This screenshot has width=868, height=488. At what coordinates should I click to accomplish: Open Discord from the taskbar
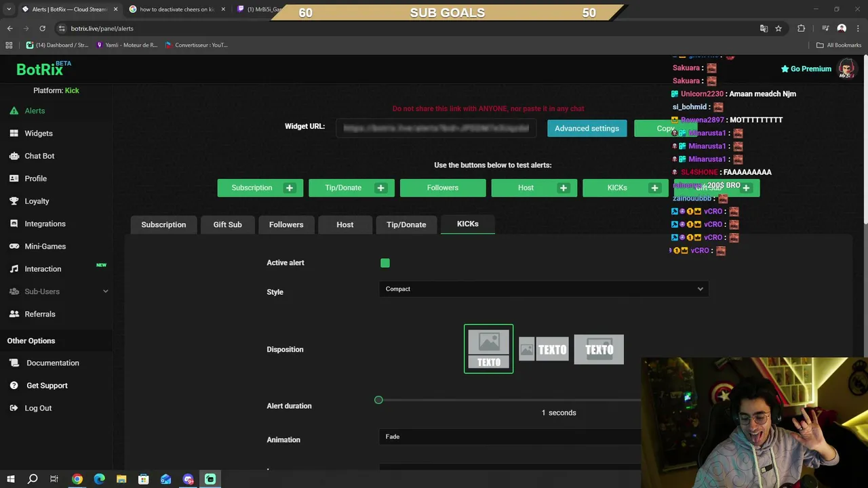[x=188, y=479]
